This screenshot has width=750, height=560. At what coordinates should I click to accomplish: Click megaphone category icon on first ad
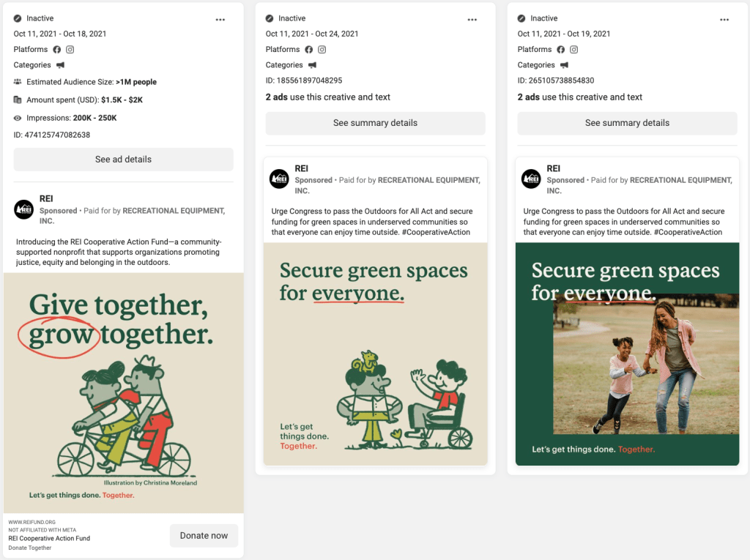(x=60, y=64)
